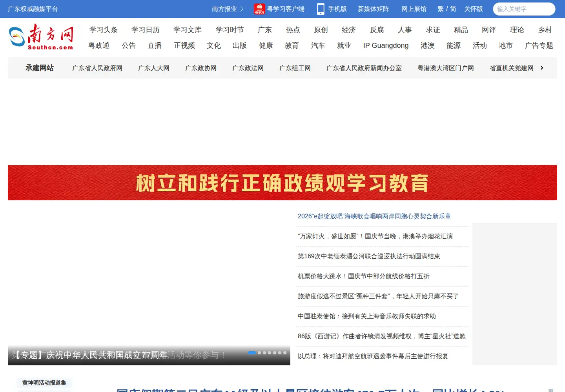Open 省直机关党建网 link
This screenshot has width=565, height=392.
point(512,68)
